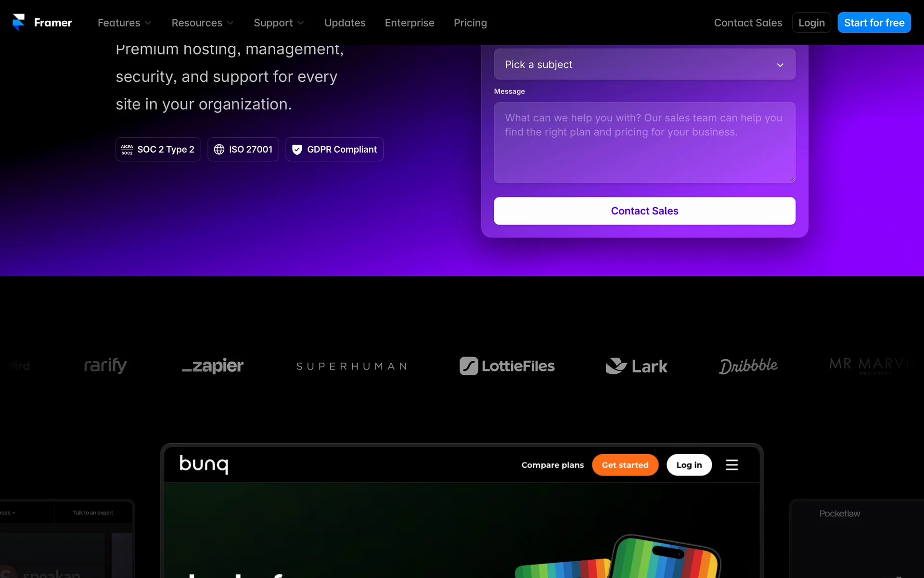The height and width of the screenshot is (578, 924).
Task: Click the SOC 2 Type 2 badge
Action: coord(158,149)
